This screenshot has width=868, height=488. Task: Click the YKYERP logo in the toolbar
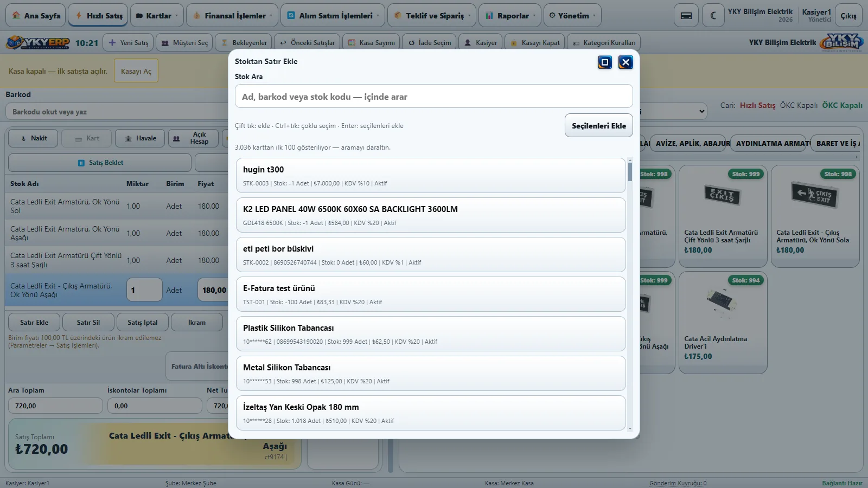[x=38, y=42]
